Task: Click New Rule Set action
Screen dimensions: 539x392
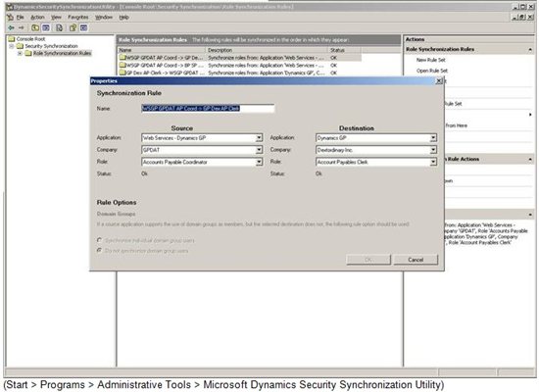Action: (x=431, y=60)
